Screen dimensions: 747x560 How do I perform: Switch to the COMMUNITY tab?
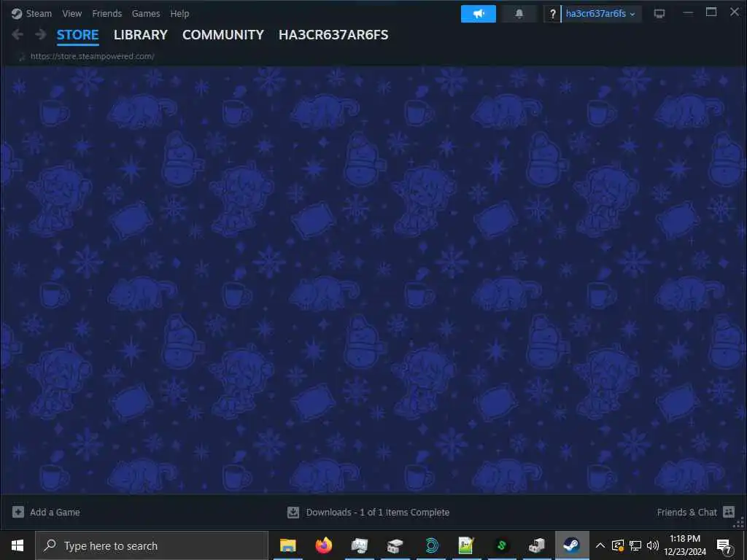[223, 35]
